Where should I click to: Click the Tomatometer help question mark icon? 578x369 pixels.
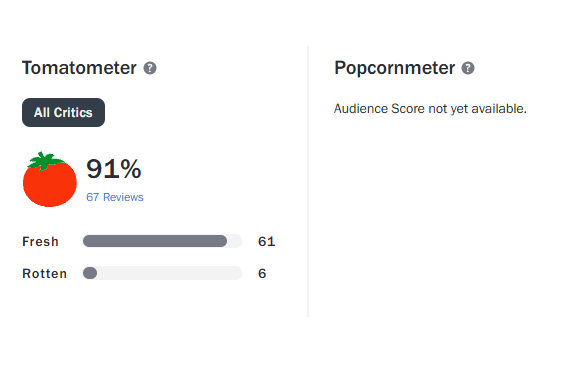150,68
